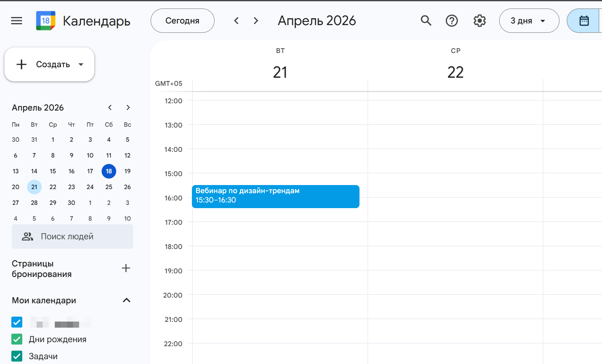This screenshot has width=602, height=364.
Task: Go to previous period in header
Action: pyautogui.click(x=236, y=21)
